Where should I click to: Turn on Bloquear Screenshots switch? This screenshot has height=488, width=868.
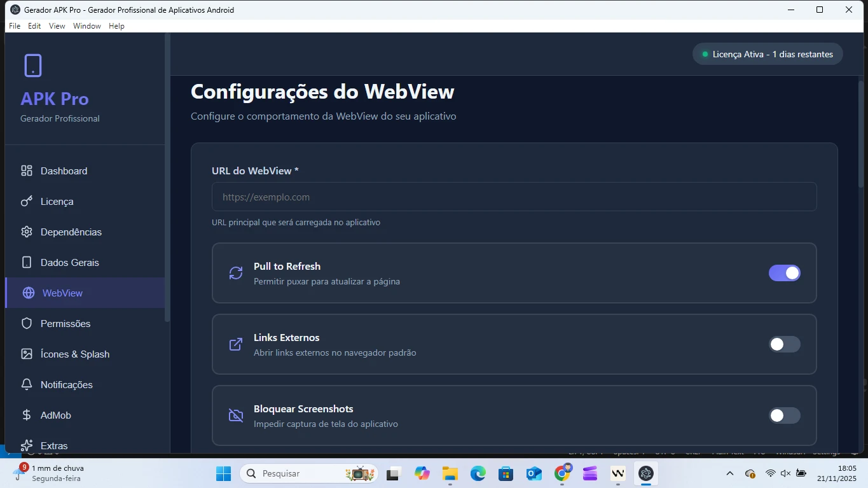click(x=784, y=415)
